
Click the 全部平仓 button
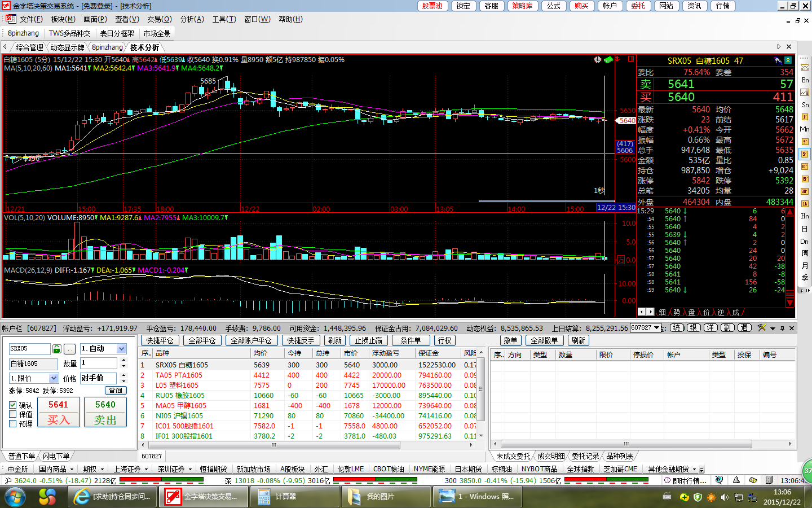pyautogui.click(x=202, y=340)
